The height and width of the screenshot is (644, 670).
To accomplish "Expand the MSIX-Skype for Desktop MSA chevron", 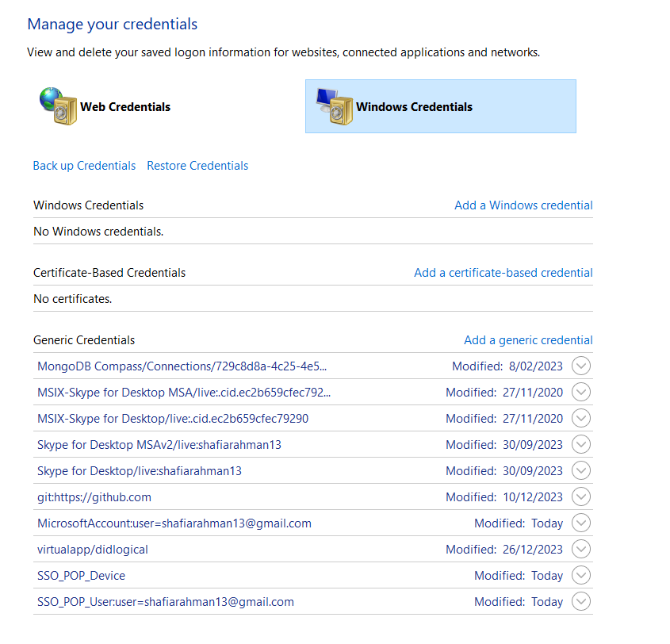I will [x=581, y=392].
